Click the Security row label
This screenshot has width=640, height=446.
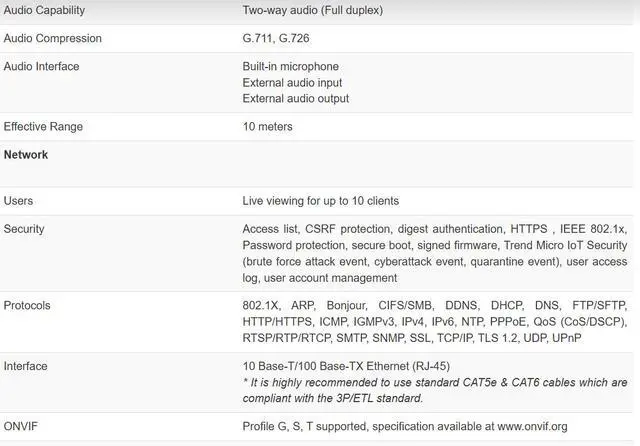point(24,229)
